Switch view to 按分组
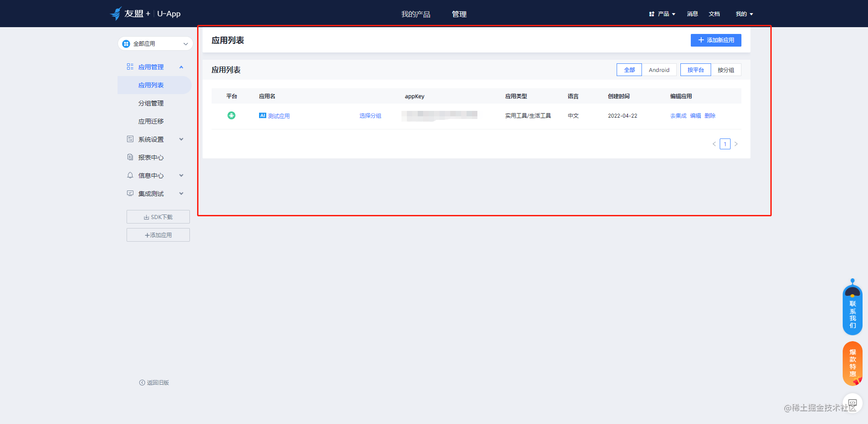868x424 pixels. pos(726,70)
